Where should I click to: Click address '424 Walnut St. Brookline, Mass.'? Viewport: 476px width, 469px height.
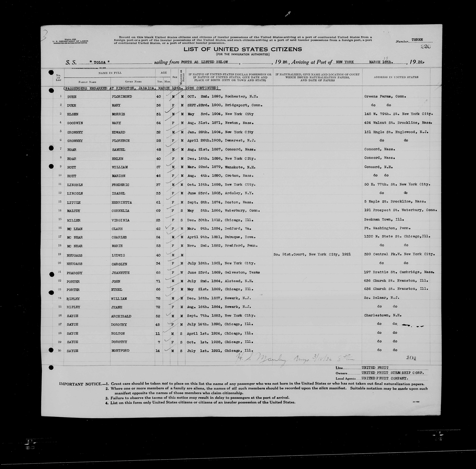[398, 123]
